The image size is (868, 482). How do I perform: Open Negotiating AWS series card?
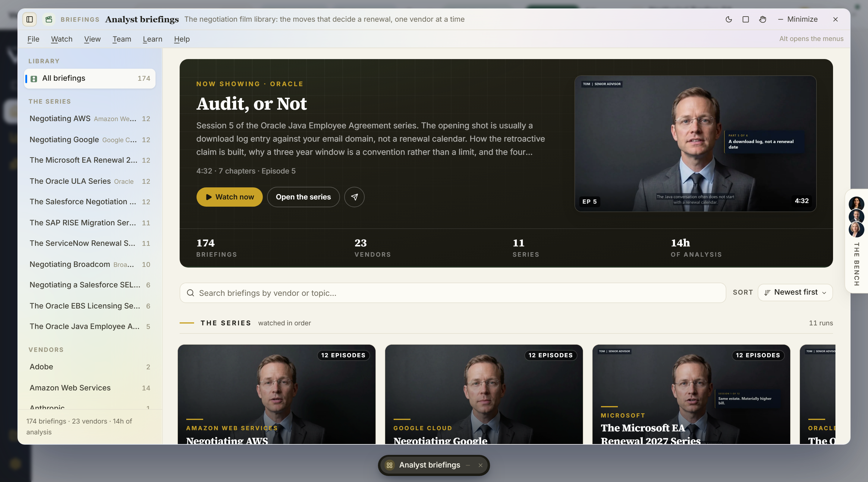276,394
